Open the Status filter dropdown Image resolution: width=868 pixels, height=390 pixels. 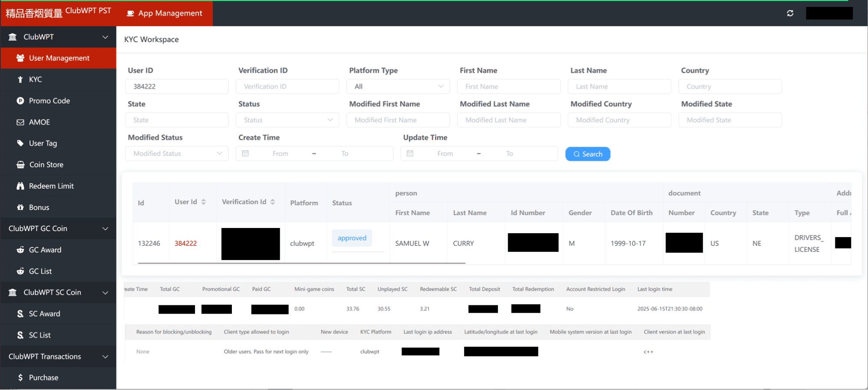click(x=287, y=120)
